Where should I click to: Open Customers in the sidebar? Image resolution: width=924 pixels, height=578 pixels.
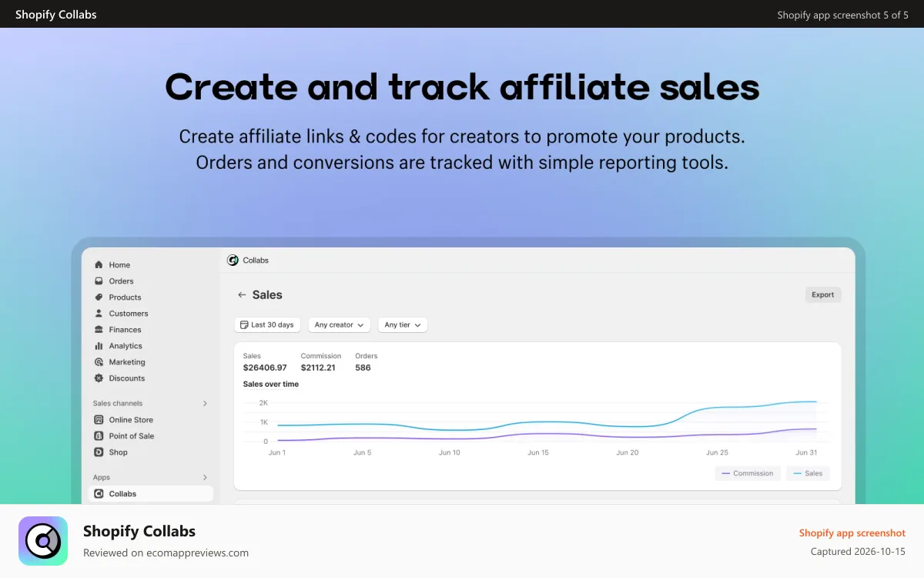[129, 314]
